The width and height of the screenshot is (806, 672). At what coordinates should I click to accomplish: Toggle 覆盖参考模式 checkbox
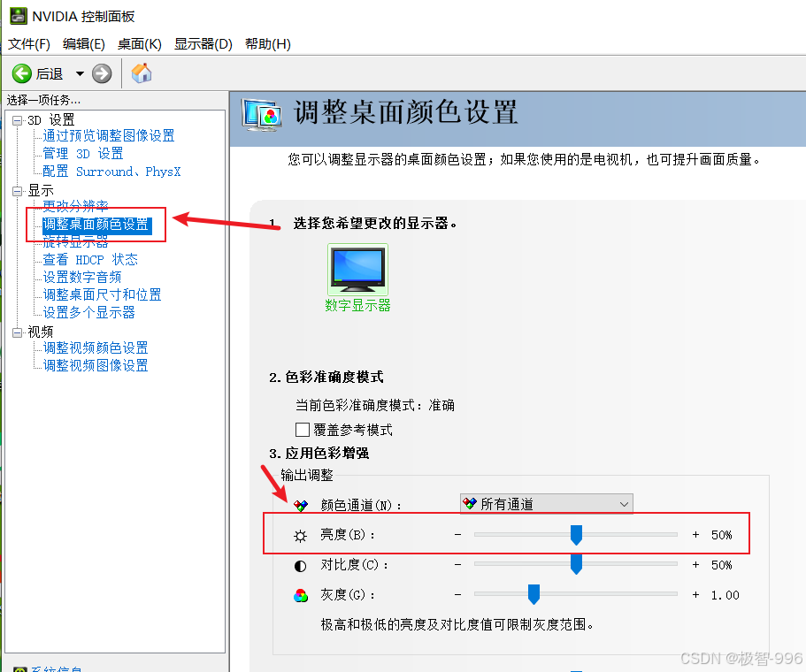303,430
